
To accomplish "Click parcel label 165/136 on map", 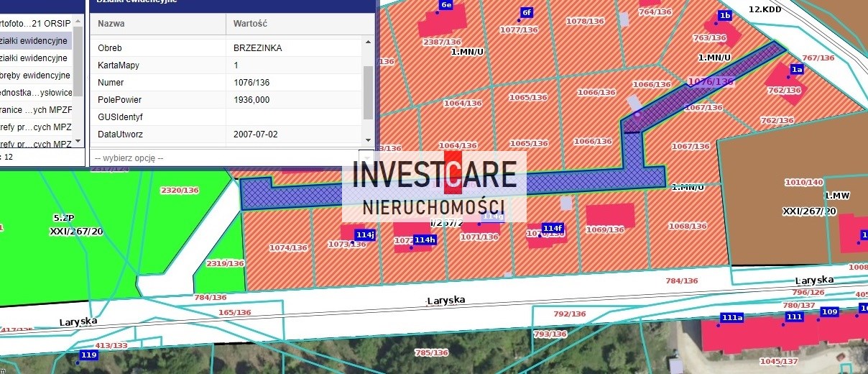I will pyautogui.click(x=234, y=313).
